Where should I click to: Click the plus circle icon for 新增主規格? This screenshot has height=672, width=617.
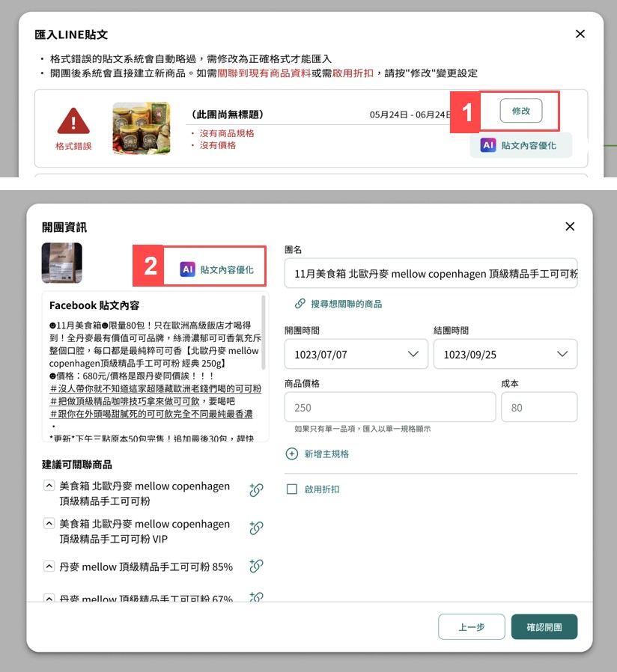291,453
